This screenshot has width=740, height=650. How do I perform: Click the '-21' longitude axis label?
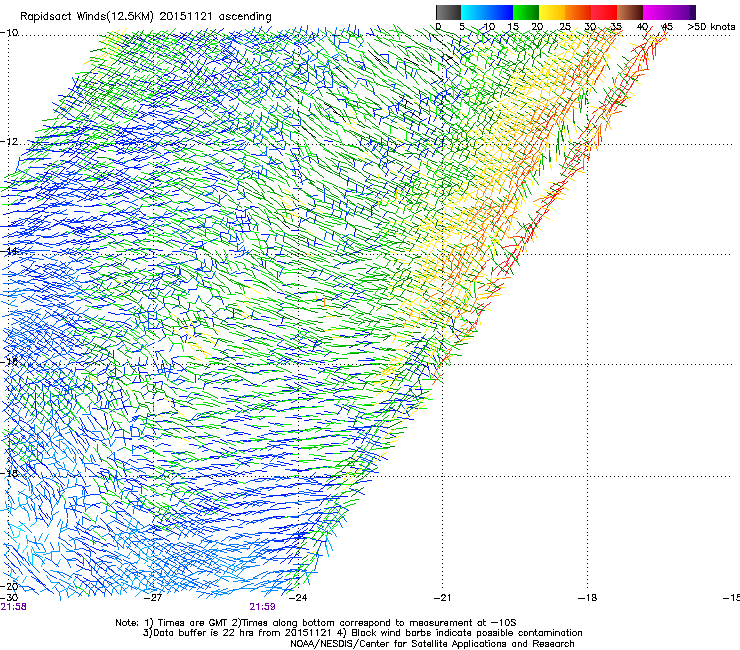[x=442, y=598]
